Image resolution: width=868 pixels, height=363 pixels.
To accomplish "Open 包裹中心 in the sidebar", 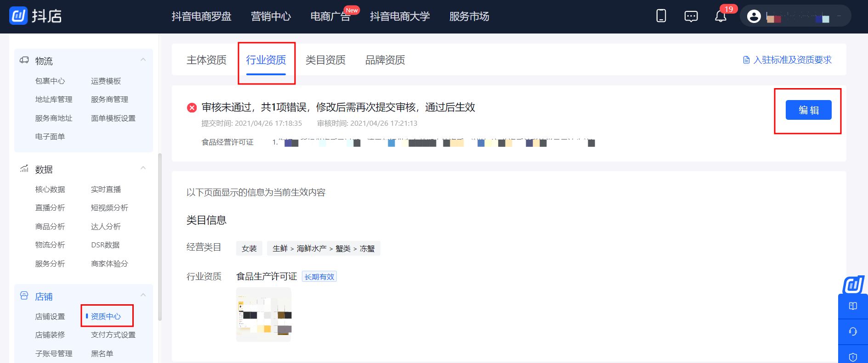I will click(x=50, y=81).
